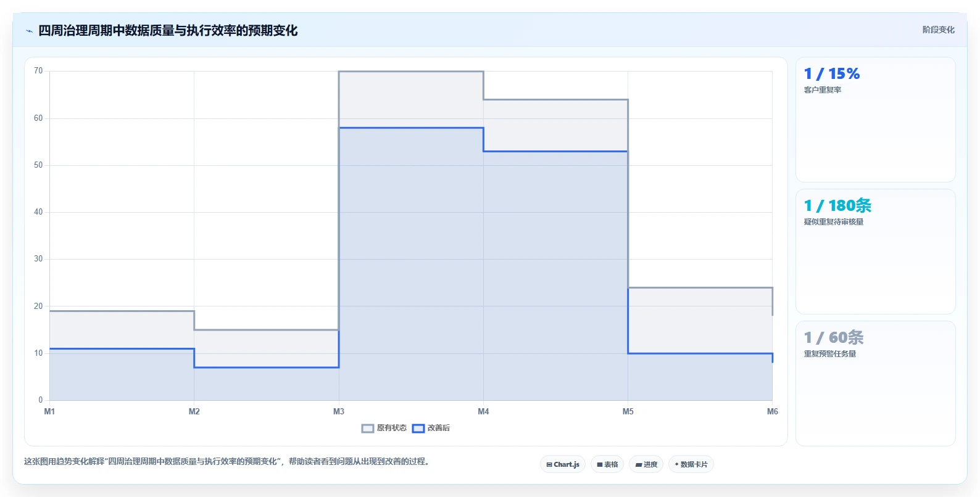Click the chart title 四周治理周期中数据质量与执行效率的预期变化
Screen dimensions: 980x497
pos(168,31)
